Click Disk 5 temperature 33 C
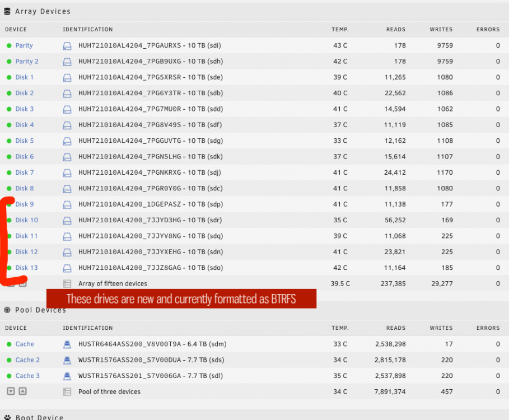 [340, 141]
